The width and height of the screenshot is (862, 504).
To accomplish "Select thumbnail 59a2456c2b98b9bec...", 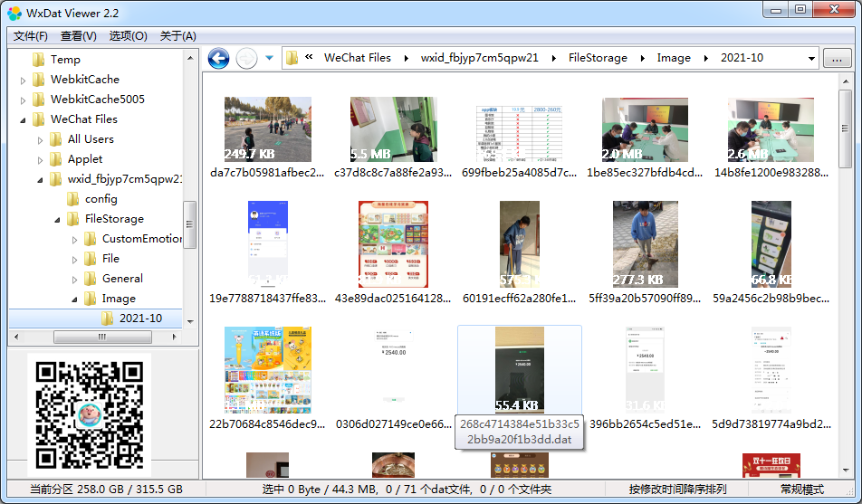I will coord(771,244).
